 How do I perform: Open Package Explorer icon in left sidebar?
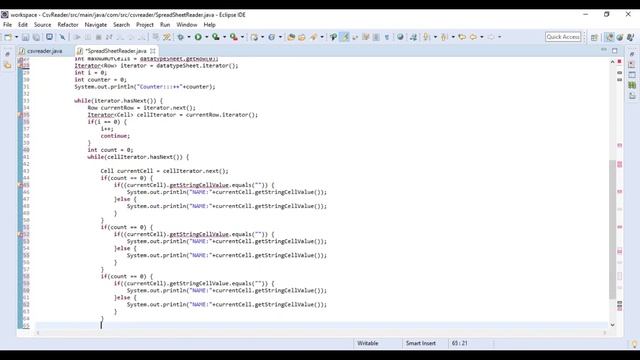(x=7, y=65)
